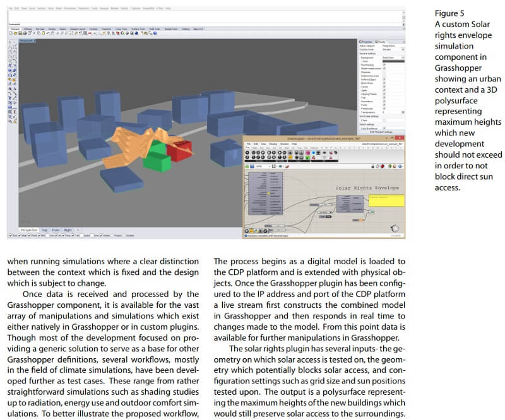Viewport: 505px width, 420px height.
Task: Click the yellow panel on Grasshopper canvas
Action: click(386, 199)
